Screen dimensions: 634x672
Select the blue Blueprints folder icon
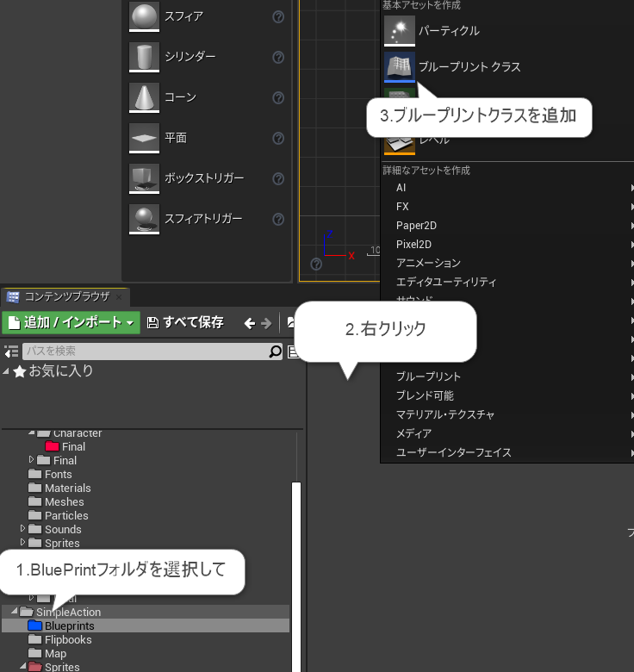(x=34, y=625)
